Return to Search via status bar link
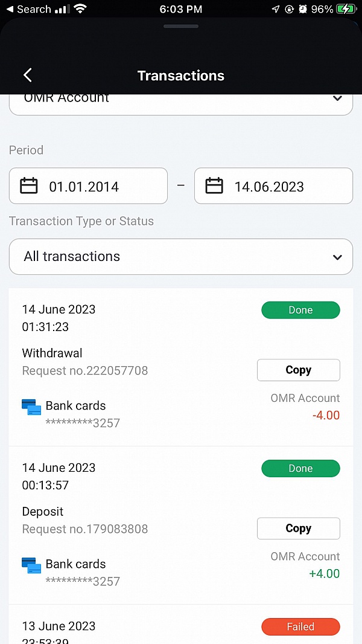 coord(28,9)
